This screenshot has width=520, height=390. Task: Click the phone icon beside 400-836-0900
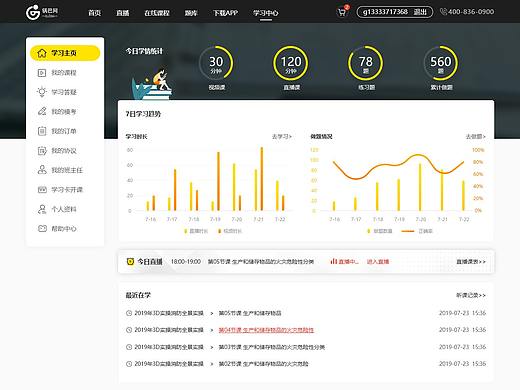[x=443, y=12]
